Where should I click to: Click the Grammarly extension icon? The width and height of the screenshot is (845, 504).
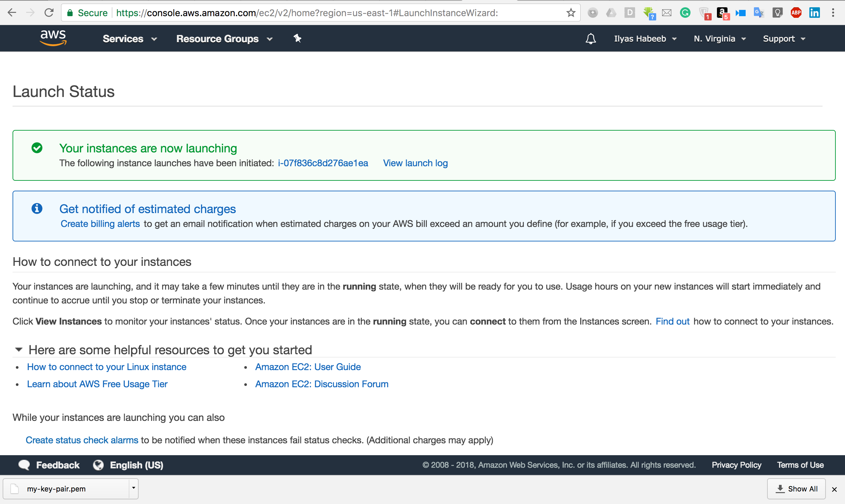point(685,13)
